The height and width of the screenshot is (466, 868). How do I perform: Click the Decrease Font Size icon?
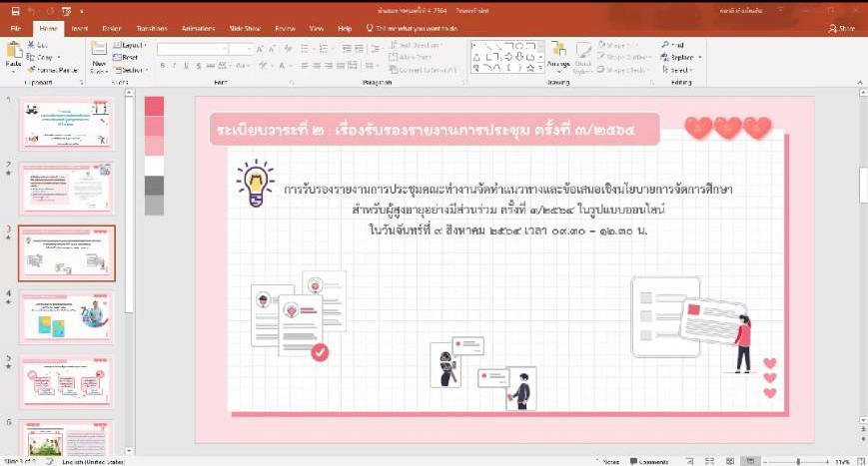[x=272, y=49]
